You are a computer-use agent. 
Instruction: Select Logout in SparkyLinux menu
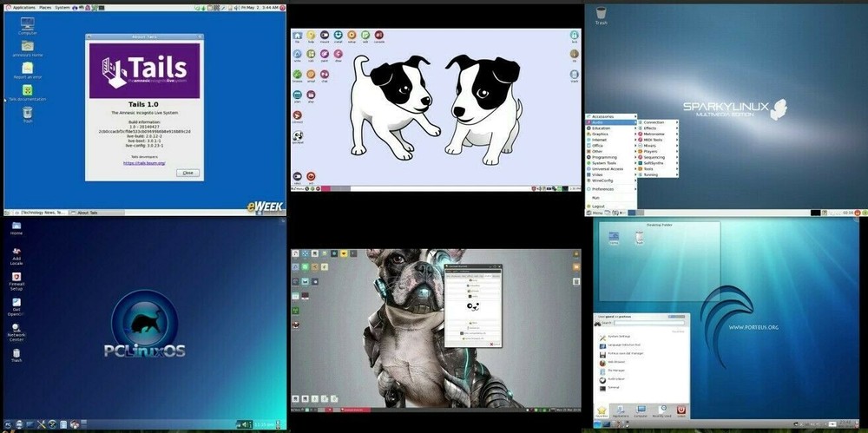[x=611, y=206]
